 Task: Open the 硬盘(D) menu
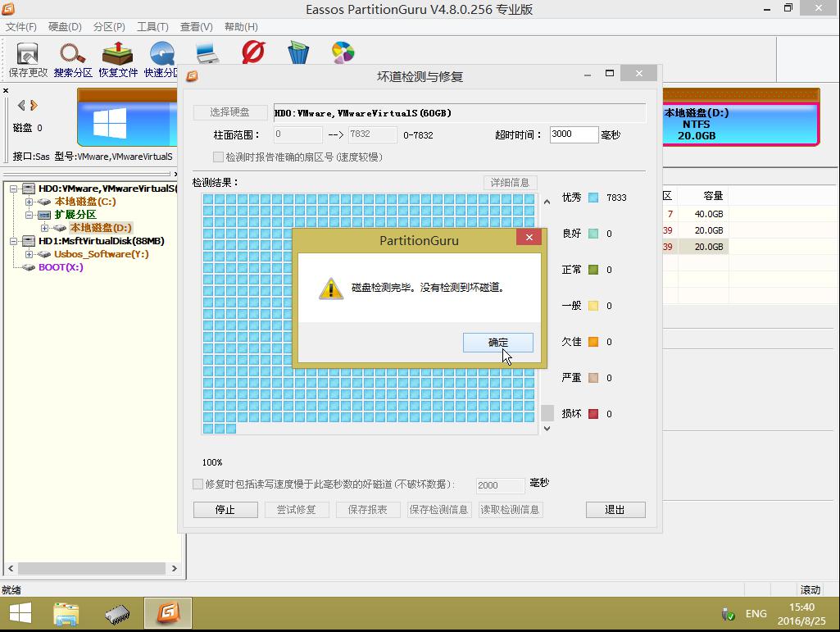65,27
